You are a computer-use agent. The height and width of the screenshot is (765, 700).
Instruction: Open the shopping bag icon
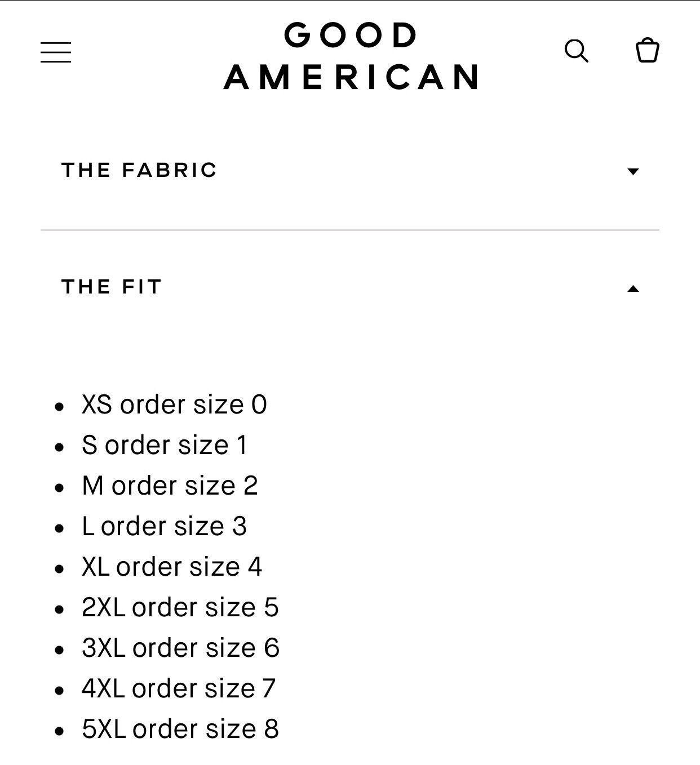tap(648, 51)
